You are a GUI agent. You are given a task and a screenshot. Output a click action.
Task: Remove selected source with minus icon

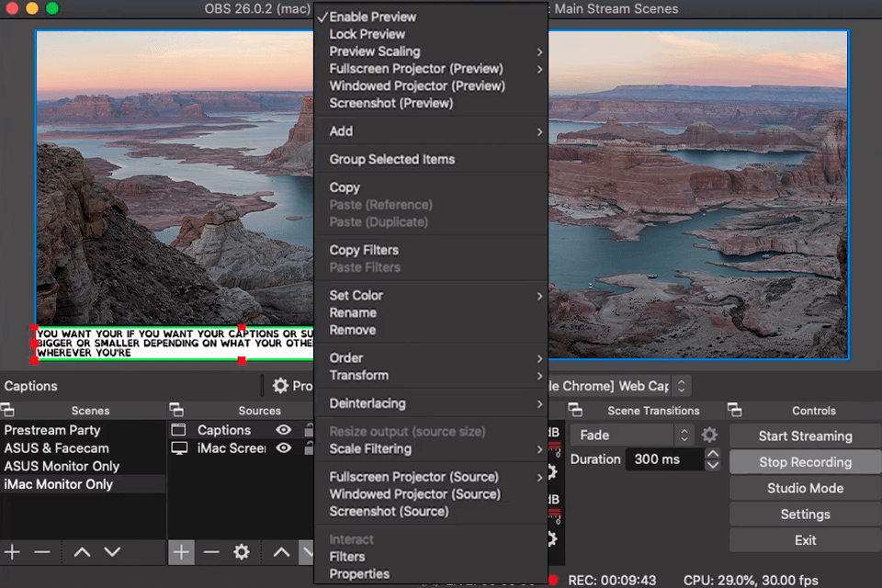point(211,552)
